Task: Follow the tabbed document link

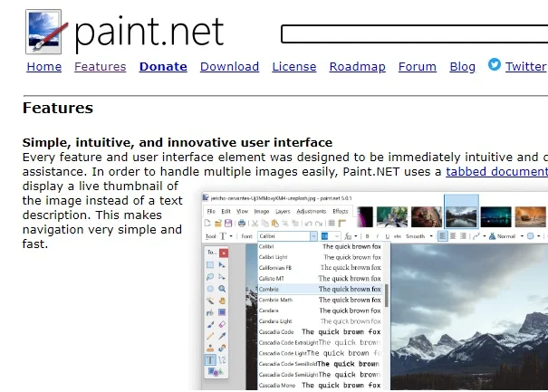Action: (x=496, y=171)
